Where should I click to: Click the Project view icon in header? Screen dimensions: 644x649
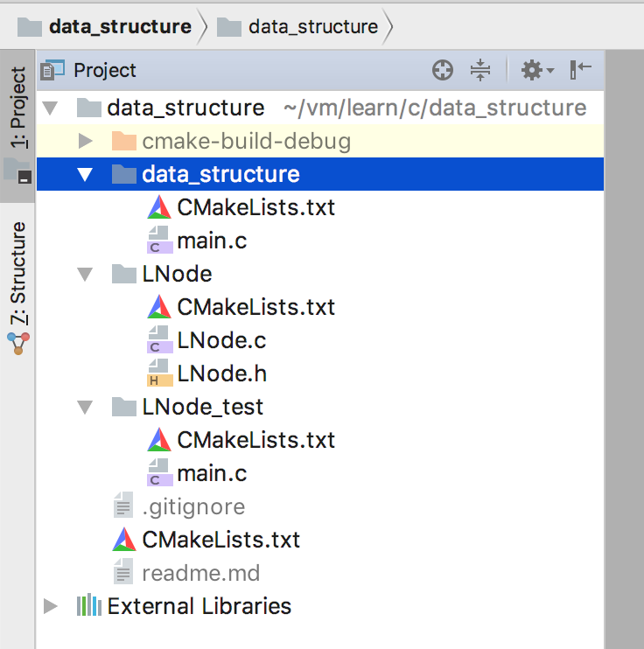[x=52, y=70]
